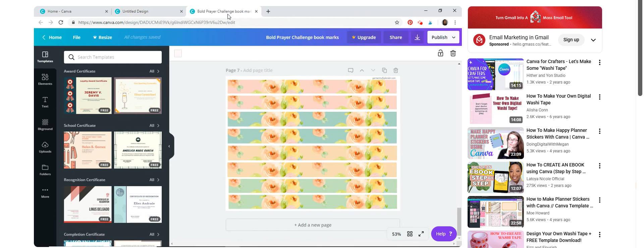The height and width of the screenshot is (248, 644).
Task: Click Add a new page
Action: click(x=313, y=225)
